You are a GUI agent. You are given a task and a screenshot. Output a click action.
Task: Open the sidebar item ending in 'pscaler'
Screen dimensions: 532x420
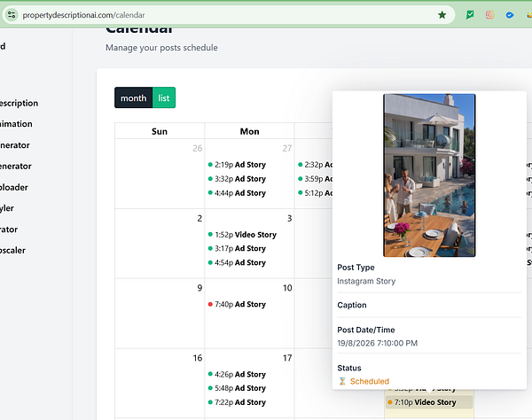(13, 251)
